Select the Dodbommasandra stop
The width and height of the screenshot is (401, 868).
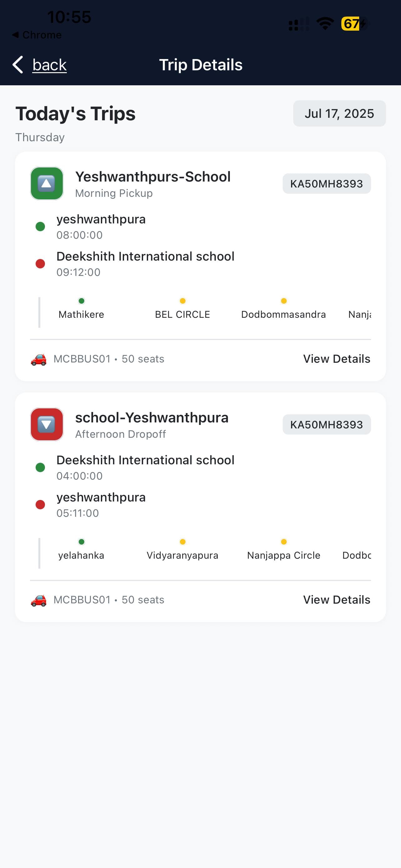pos(284,314)
